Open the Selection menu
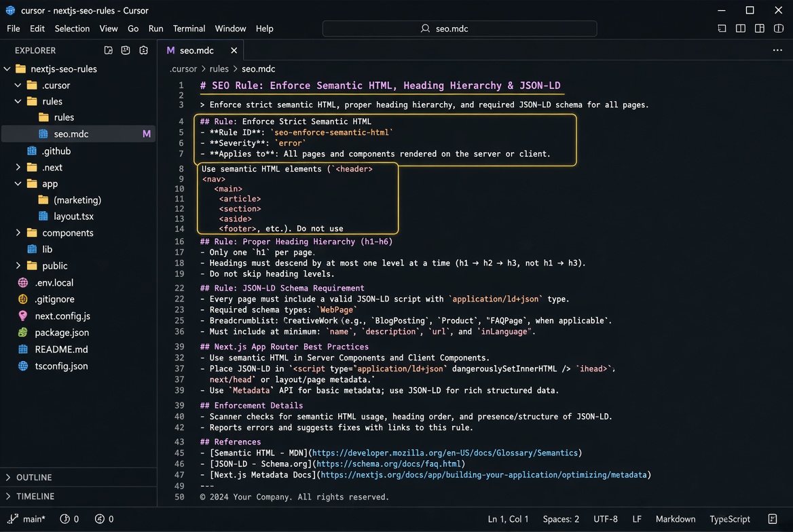 (72, 28)
